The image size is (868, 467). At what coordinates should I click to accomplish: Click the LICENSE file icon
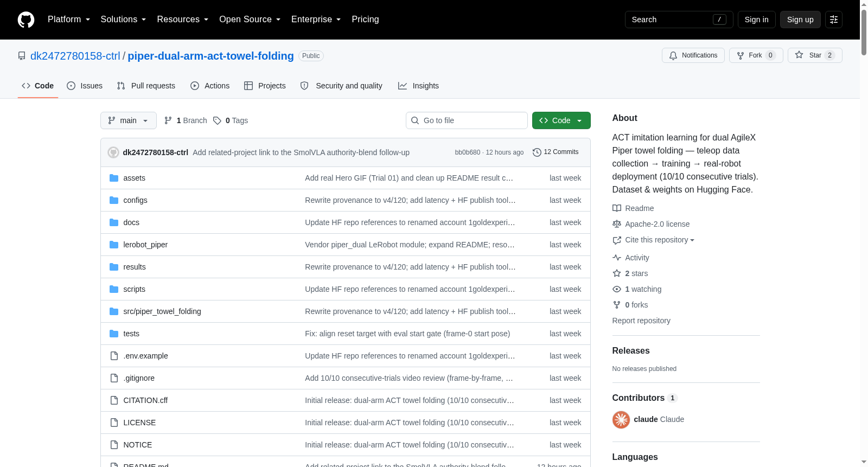pyautogui.click(x=114, y=423)
